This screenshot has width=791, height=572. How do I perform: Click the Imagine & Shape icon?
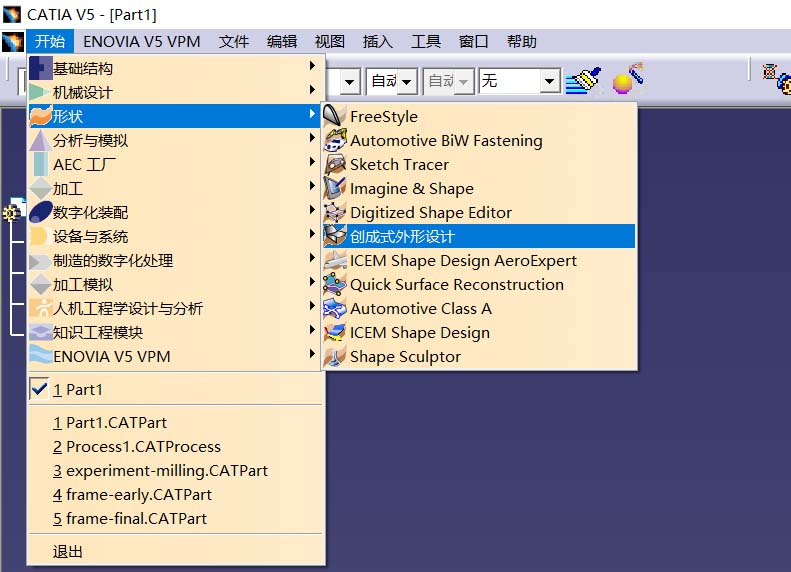334,189
